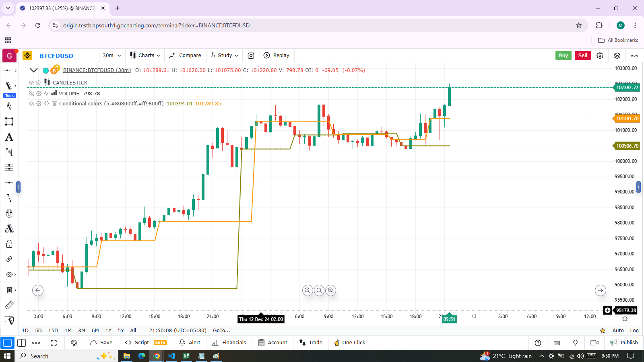Image resolution: width=644 pixels, height=362 pixels.
Task: Select the rectangle shape tool
Action: pyautogui.click(x=9, y=121)
